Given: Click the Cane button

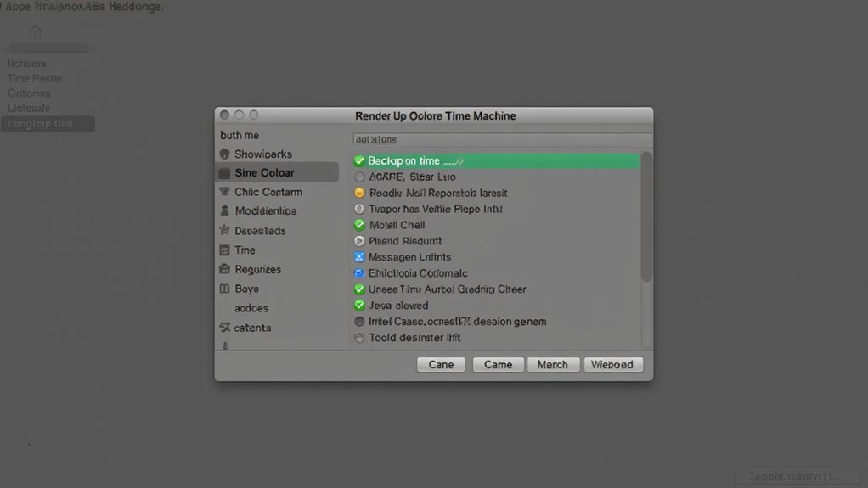Looking at the screenshot, I should 441,364.
